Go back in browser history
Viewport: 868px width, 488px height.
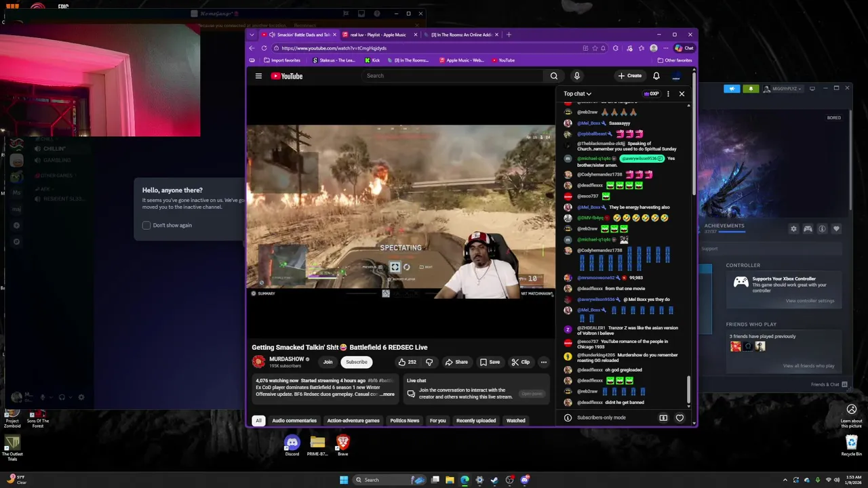252,48
